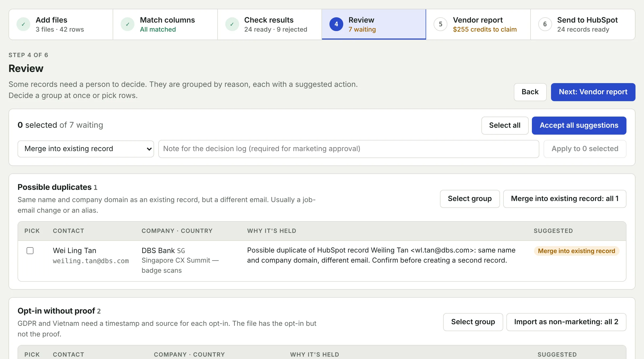Click the 24 ready · 9 rejected text

276,29
